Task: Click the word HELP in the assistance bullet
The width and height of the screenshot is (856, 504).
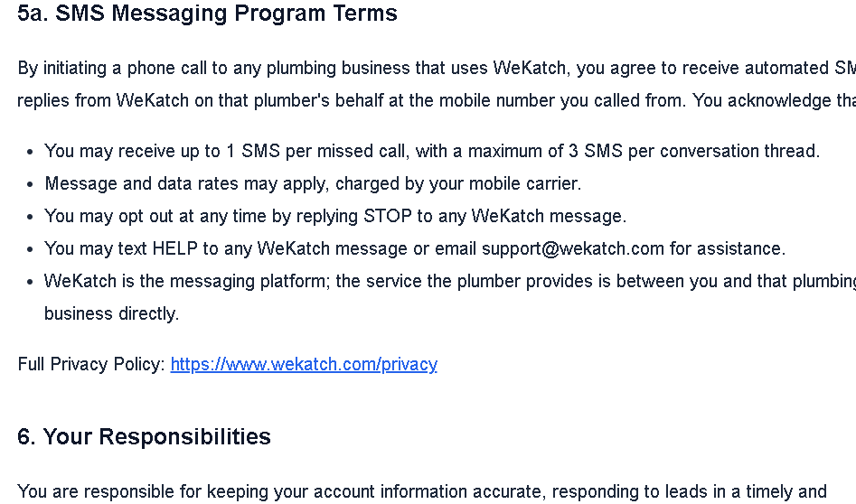Action: 174,248
